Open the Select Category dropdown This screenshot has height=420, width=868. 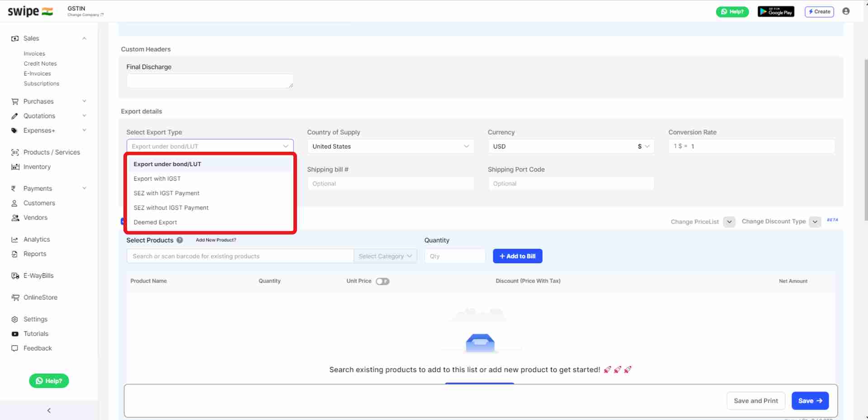385,256
